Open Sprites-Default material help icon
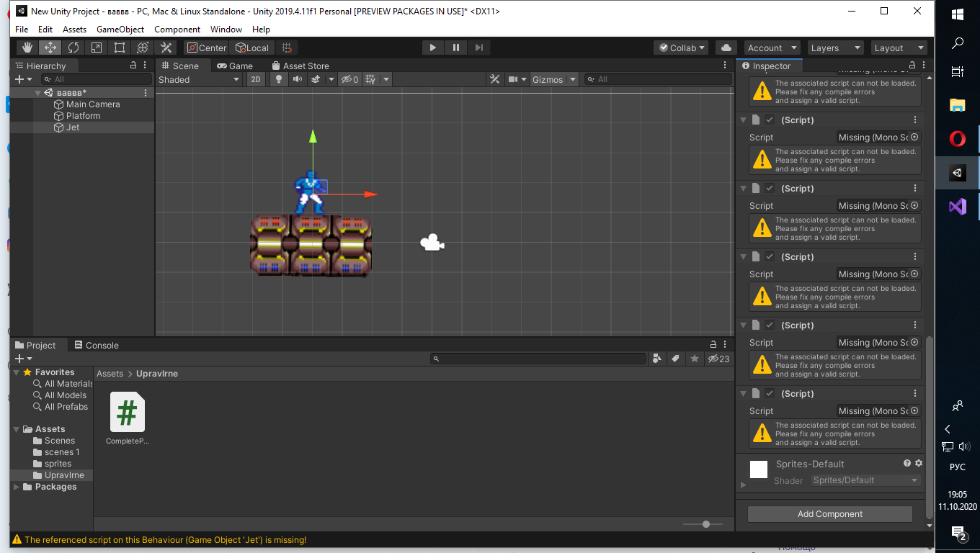The image size is (980, 553). (x=907, y=463)
